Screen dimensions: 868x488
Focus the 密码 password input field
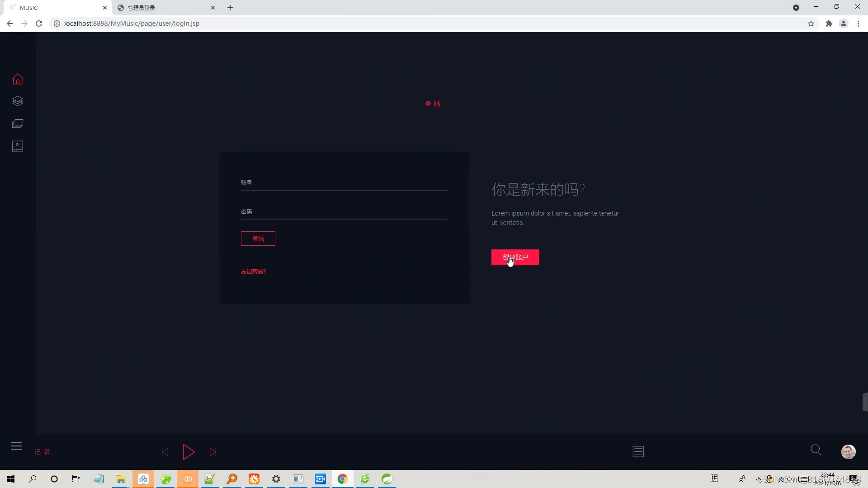(x=344, y=212)
